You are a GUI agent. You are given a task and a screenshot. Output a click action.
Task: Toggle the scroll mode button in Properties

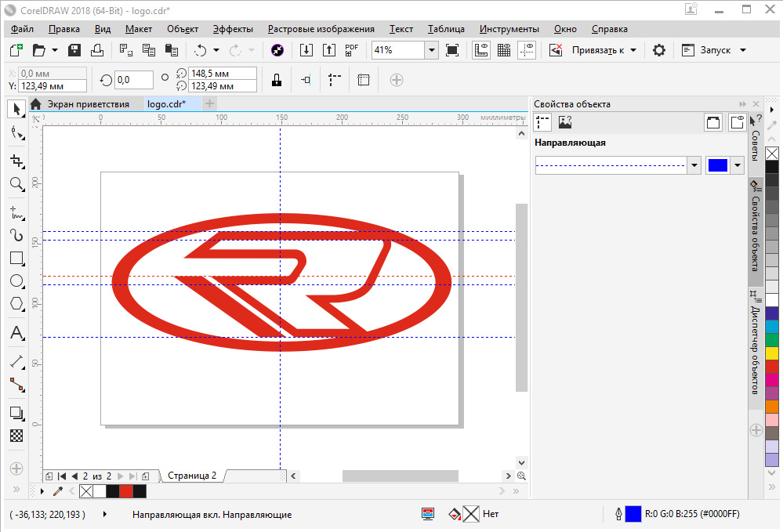pyautogui.click(x=713, y=122)
